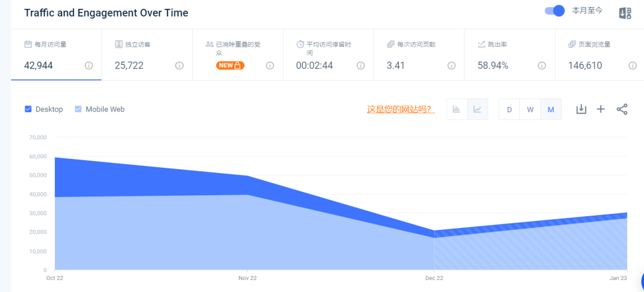Viewport: 644px width, 292px height.
Task: Click the download chart icon
Action: (x=581, y=109)
